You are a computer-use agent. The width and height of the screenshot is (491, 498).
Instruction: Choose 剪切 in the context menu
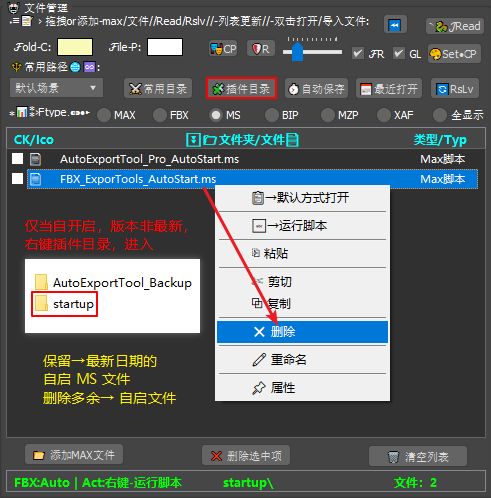[x=302, y=282]
